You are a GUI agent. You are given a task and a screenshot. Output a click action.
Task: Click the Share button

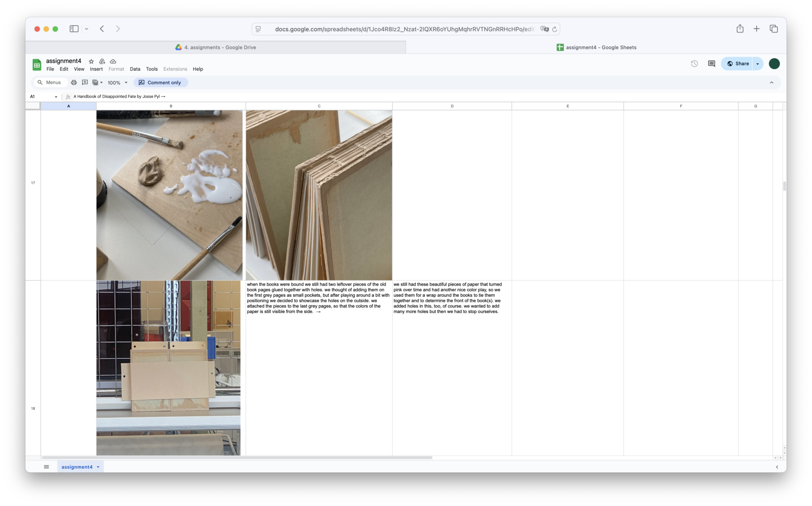click(x=738, y=64)
